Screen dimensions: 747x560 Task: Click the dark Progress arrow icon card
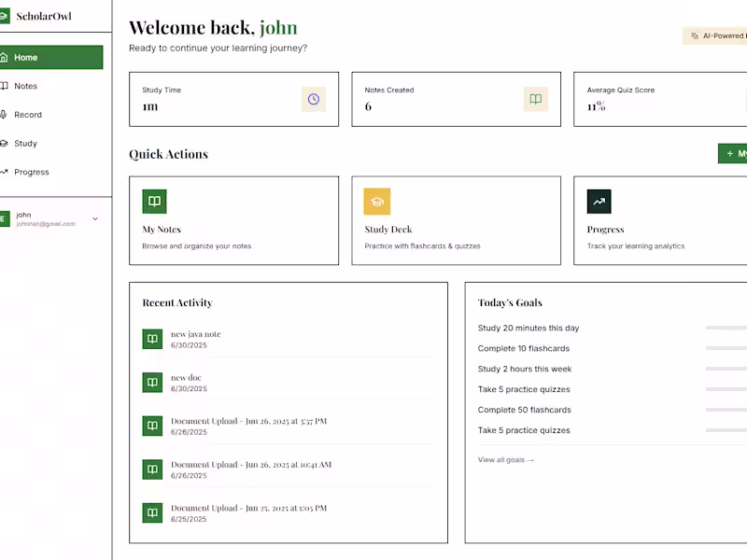[599, 201]
